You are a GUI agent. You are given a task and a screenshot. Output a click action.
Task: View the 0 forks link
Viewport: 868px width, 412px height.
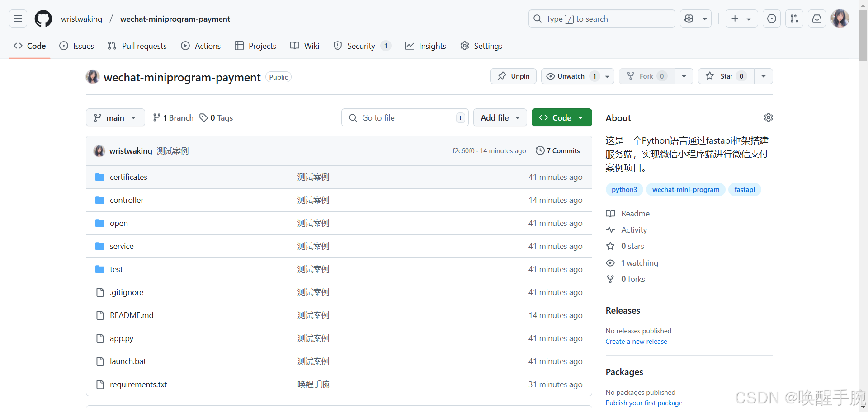[x=626, y=279]
